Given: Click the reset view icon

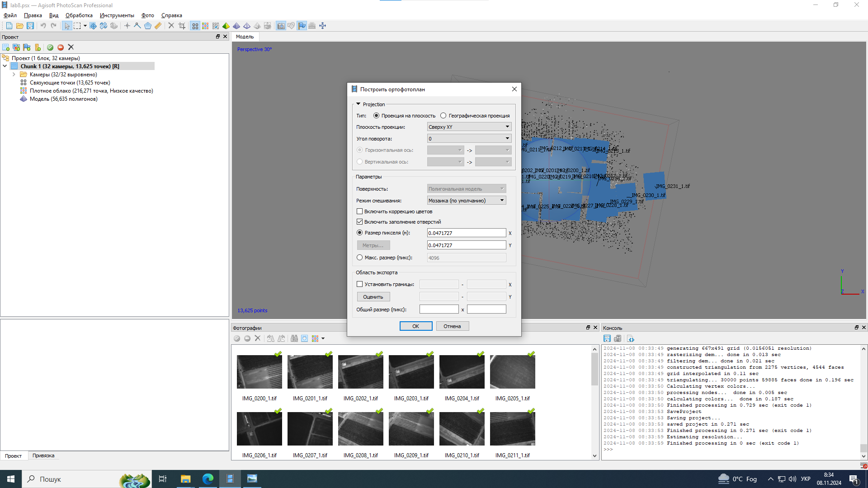Looking at the screenshot, I should (322, 26).
